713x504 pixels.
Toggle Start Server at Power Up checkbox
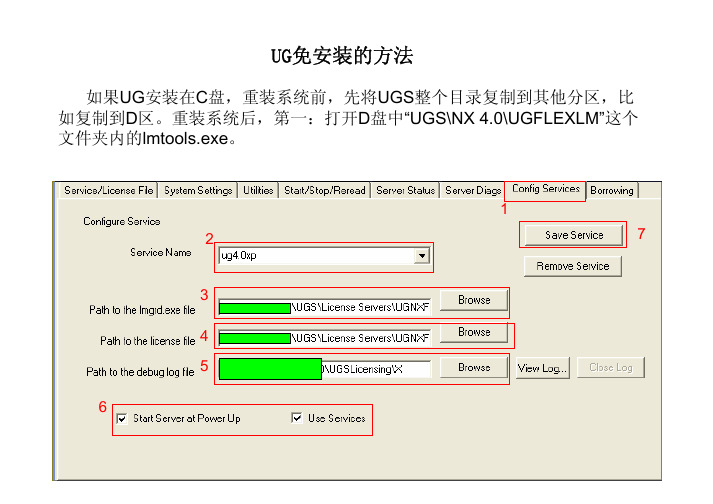(122, 418)
